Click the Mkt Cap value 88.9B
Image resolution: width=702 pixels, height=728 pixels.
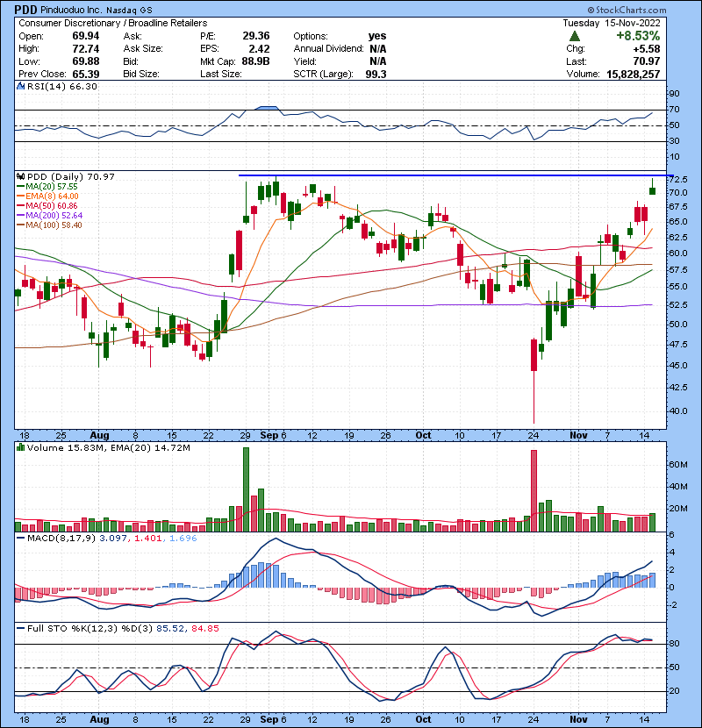coord(256,61)
